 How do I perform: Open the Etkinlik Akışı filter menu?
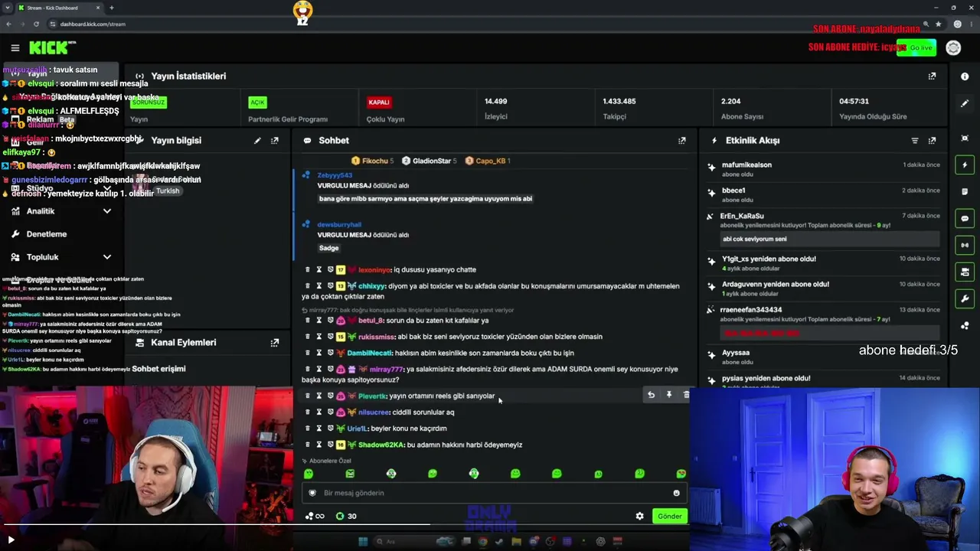tap(914, 141)
